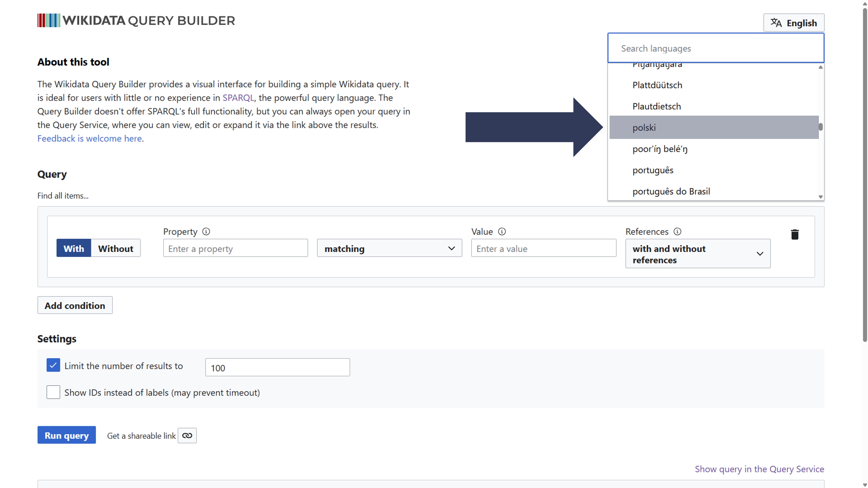This screenshot has width=868, height=488.
Task: Click the language translate icon
Action: coord(776,22)
